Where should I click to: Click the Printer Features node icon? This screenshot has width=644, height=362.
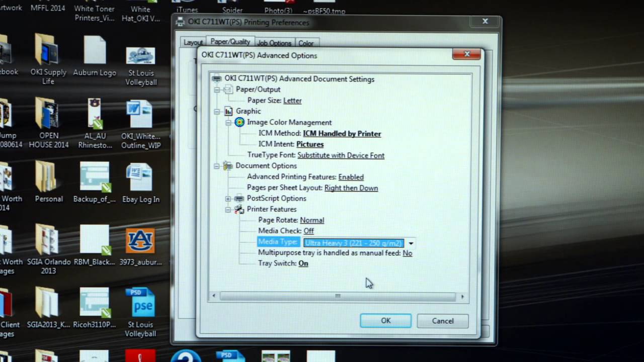(239, 209)
